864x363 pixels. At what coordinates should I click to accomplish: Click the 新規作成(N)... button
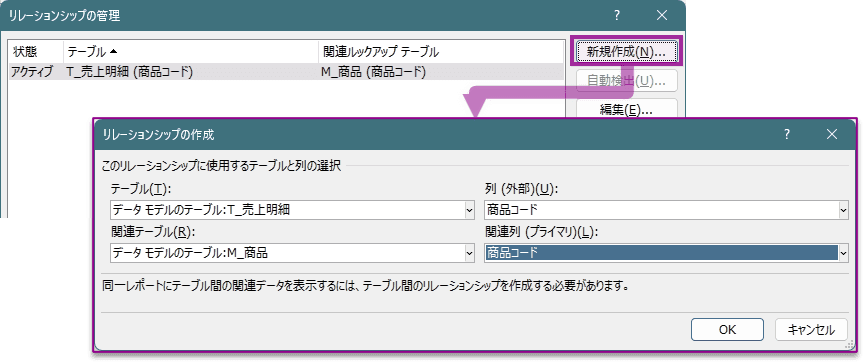[627, 52]
